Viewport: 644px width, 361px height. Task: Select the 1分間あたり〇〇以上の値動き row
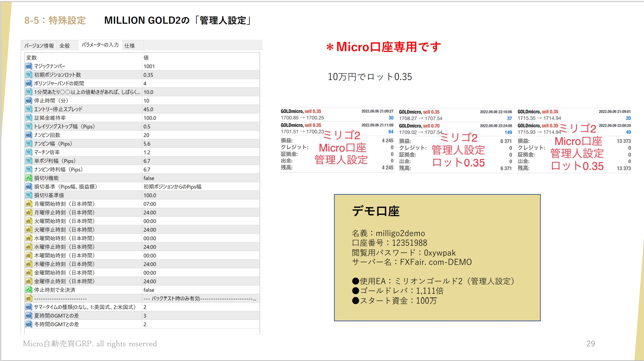142,92
